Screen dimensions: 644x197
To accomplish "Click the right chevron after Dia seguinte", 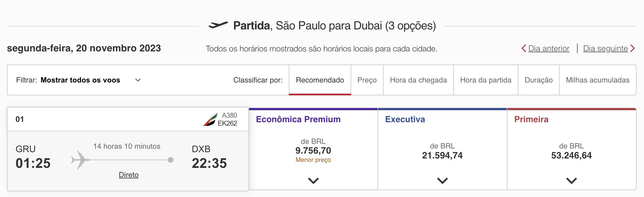I will click(633, 49).
